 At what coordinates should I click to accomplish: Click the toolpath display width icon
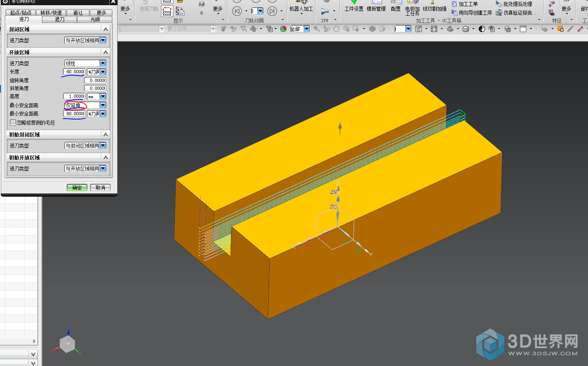pos(167,11)
